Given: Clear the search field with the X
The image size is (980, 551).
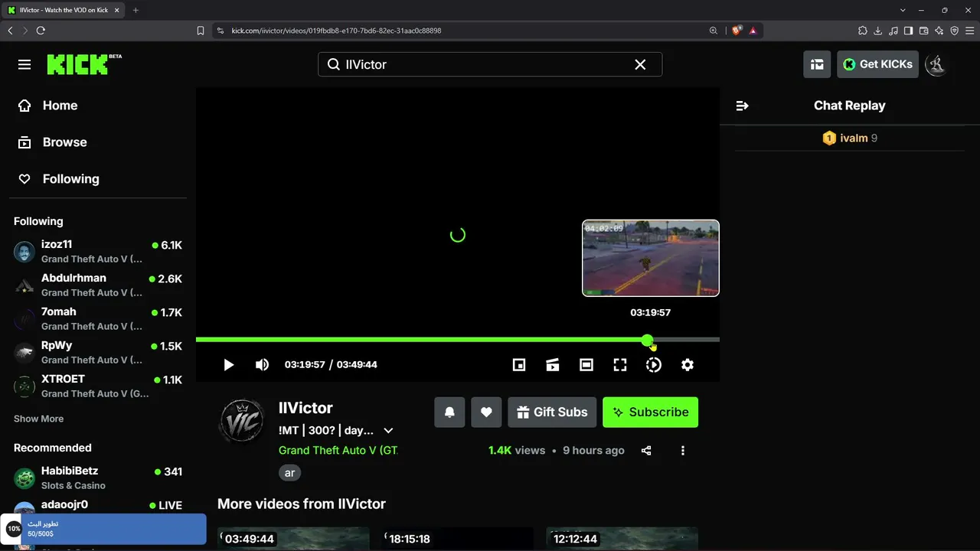Looking at the screenshot, I should point(640,64).
